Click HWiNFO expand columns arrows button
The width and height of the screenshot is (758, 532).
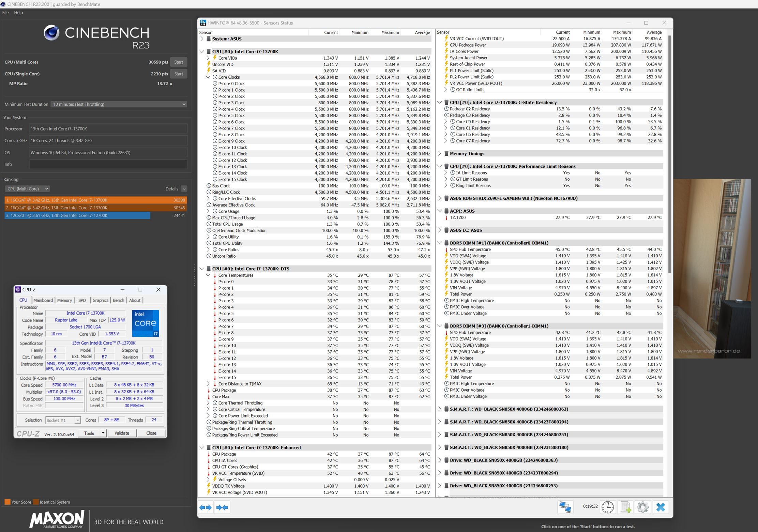206,507
